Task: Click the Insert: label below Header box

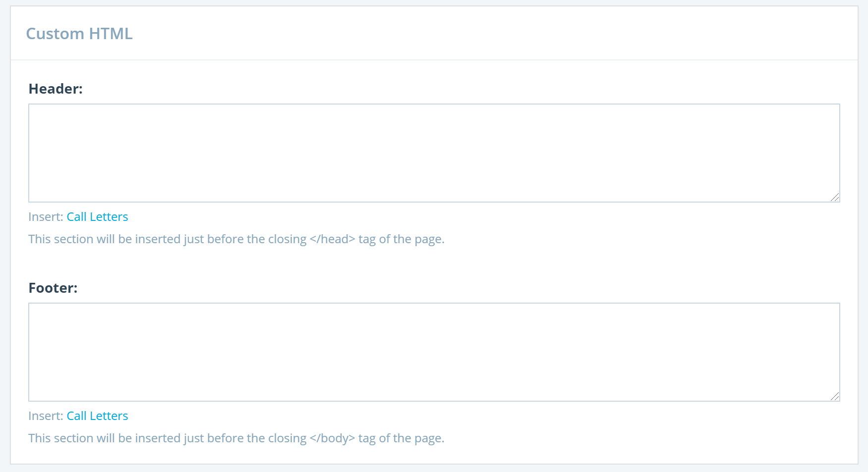Action: (46, 217)
